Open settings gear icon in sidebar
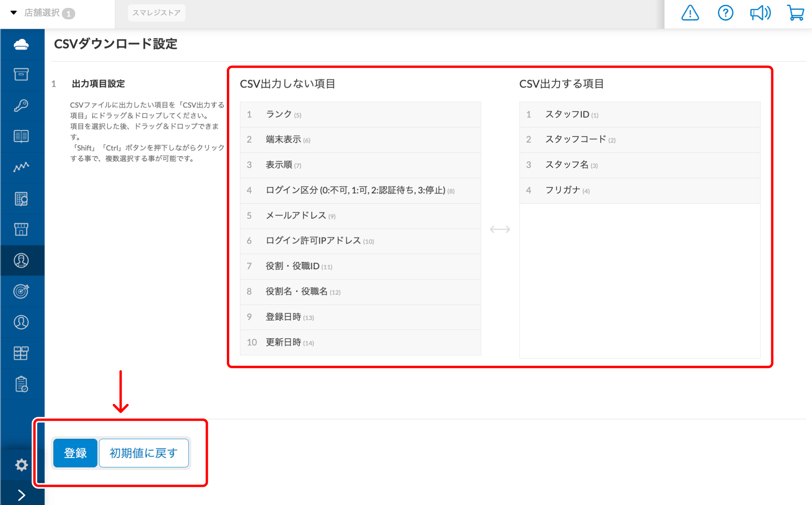Viewport: 812px width, 505px height. [21, 465]
